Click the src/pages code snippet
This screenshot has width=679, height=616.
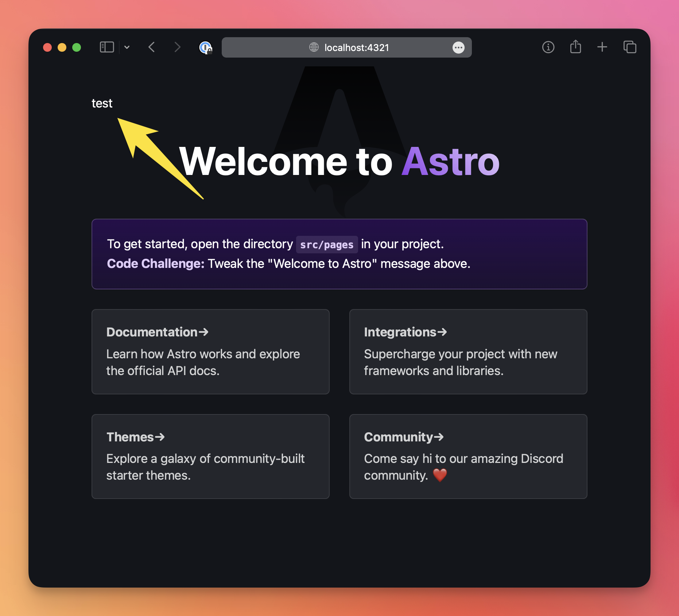(327, 245)
